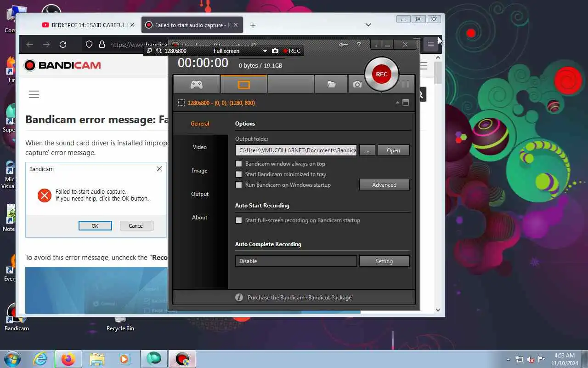Open the Firefox hamburger application menu

coord(430,44)
